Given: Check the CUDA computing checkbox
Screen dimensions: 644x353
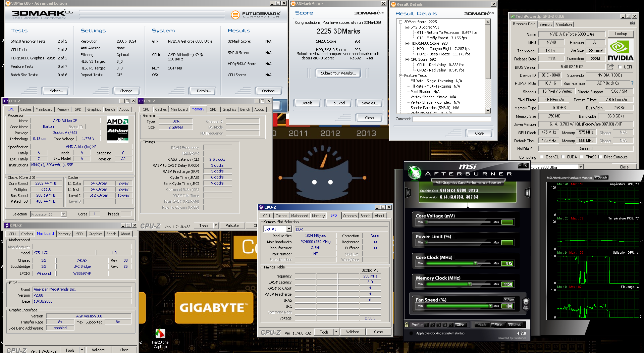Looking at the screenshot, I should tap(563, 157).
